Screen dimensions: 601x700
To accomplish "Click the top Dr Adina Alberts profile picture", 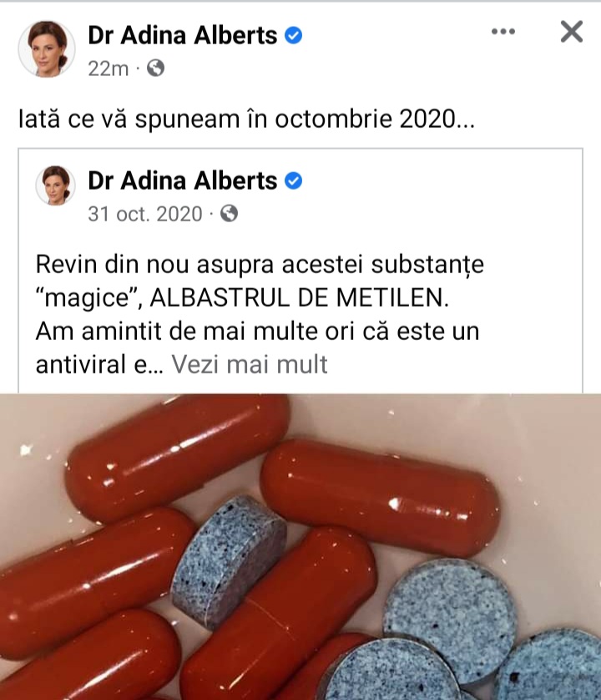I will coord(47,49).
